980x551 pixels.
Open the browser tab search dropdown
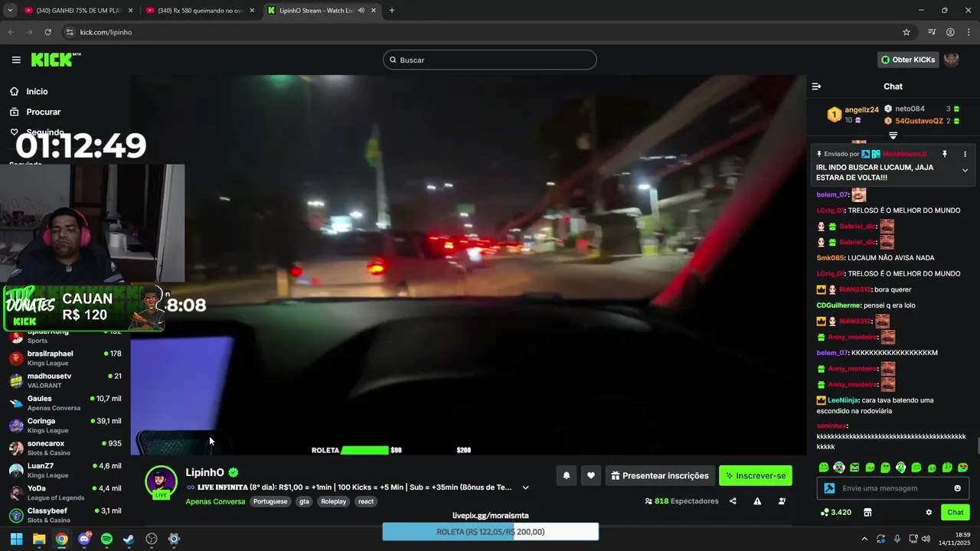[x=10, y=10]
